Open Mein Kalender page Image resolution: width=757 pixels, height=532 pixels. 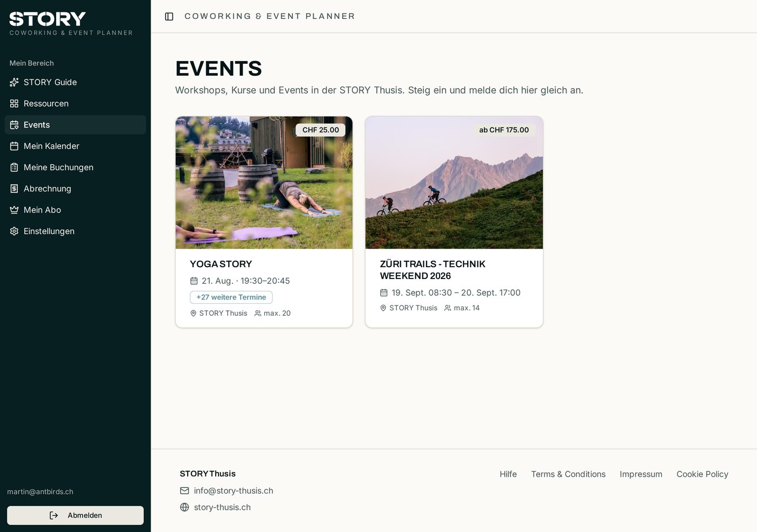(75, 146)
